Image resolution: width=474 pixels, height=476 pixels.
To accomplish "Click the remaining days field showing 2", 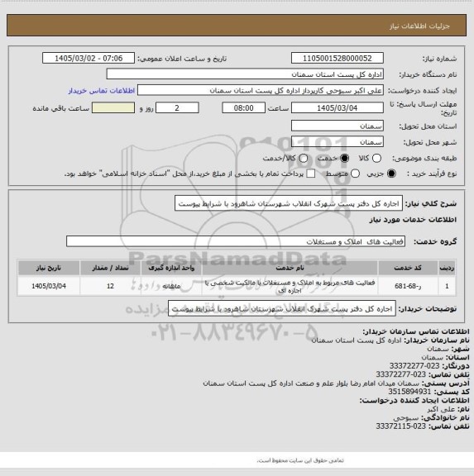I will (177, 107).
